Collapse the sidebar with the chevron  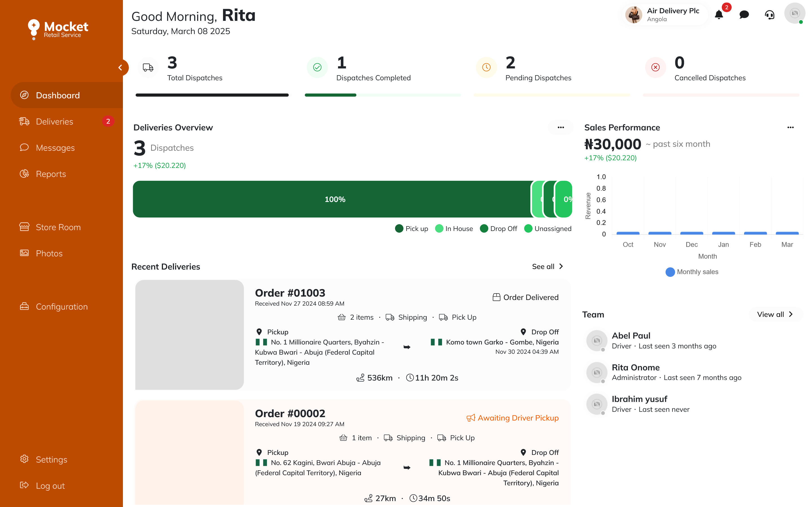120,68
